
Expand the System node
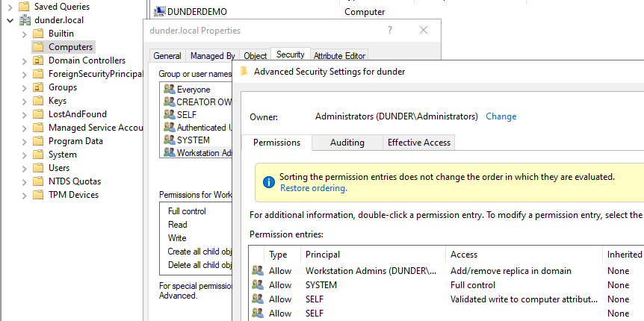click(x=25, y=155)
